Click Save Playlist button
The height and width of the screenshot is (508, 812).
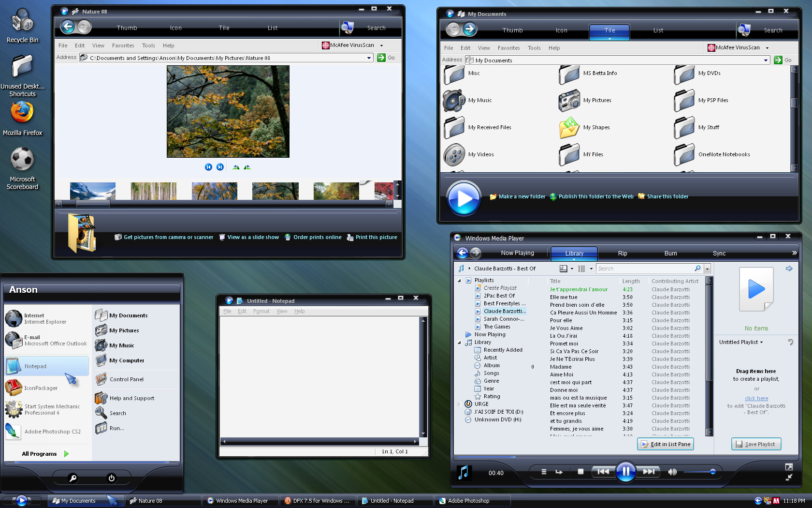[756, 444]
